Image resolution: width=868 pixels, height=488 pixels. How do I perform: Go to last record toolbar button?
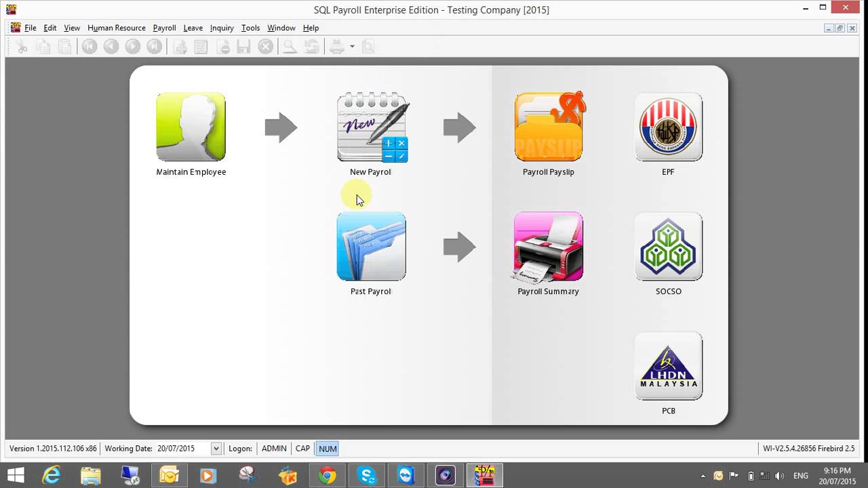point(155,46)
